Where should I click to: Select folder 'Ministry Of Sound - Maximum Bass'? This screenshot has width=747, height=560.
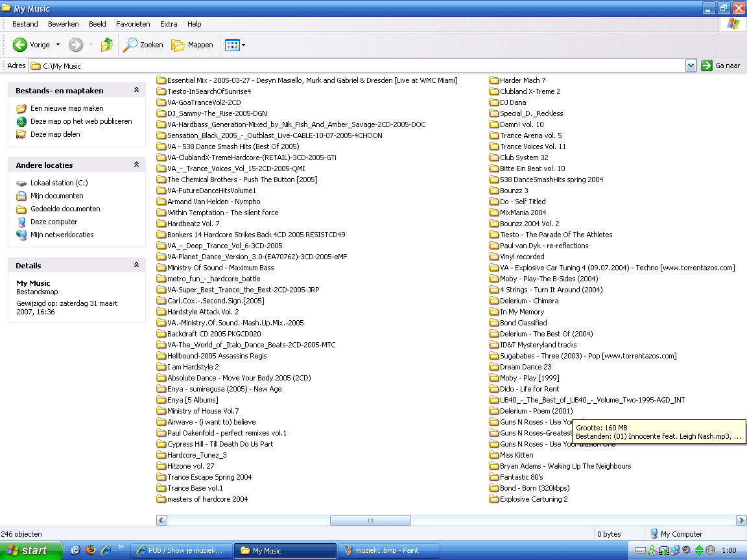(215, 268)
